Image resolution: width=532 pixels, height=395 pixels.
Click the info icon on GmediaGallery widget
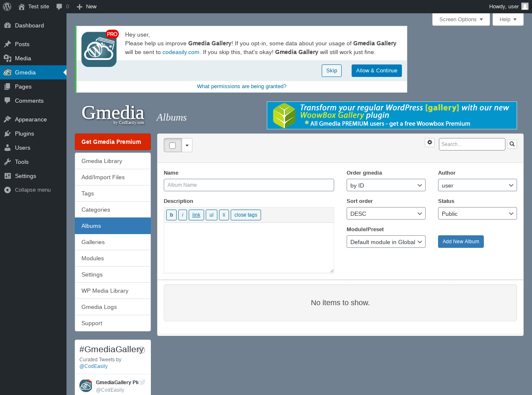point(142,350)
